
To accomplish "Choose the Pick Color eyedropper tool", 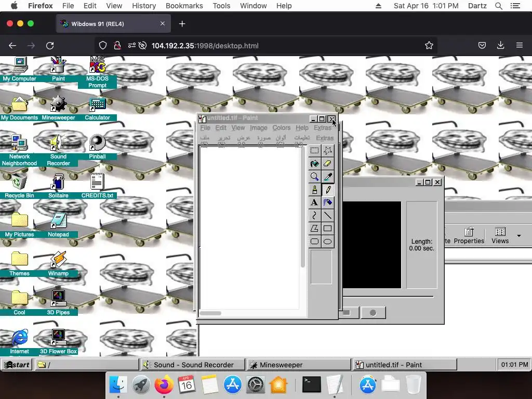I will click(x=328, y=177).
